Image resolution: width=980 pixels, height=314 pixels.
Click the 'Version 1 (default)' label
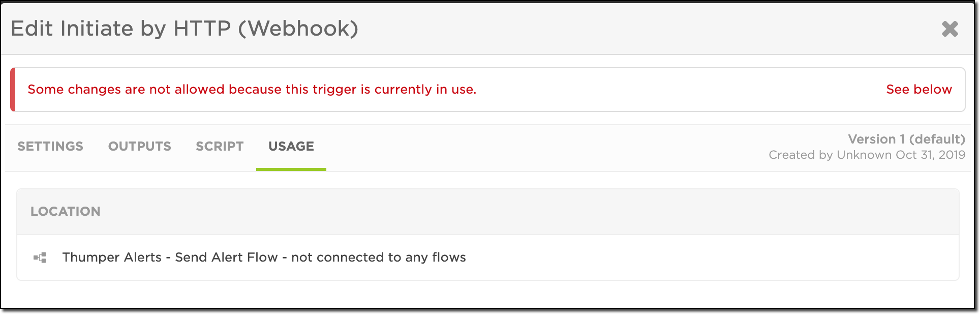click(x=906, y=139)
